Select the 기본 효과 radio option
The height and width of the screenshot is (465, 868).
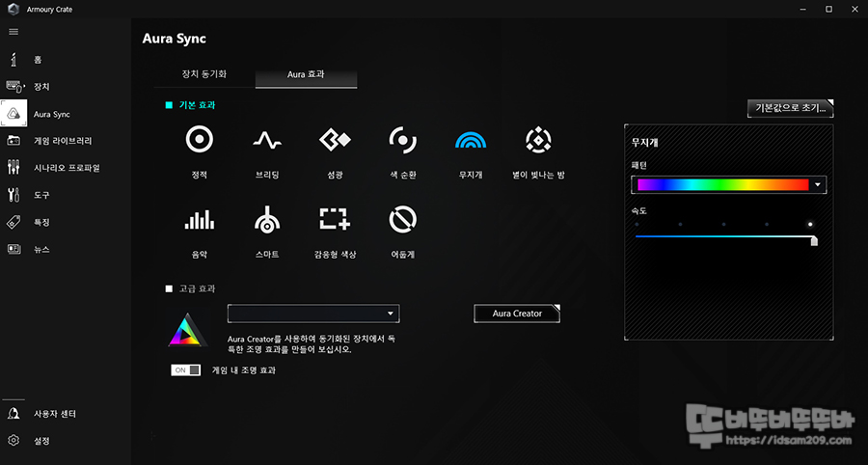[x=169, y=105]
